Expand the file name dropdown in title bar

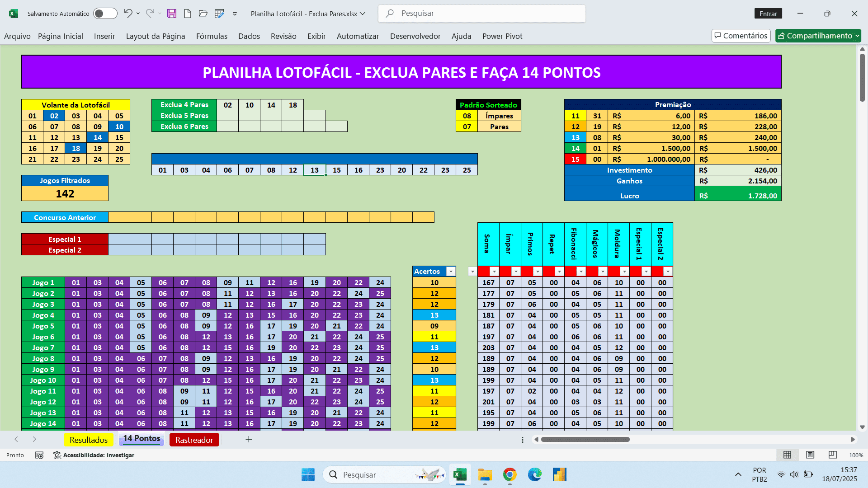[x=363, y=14]
